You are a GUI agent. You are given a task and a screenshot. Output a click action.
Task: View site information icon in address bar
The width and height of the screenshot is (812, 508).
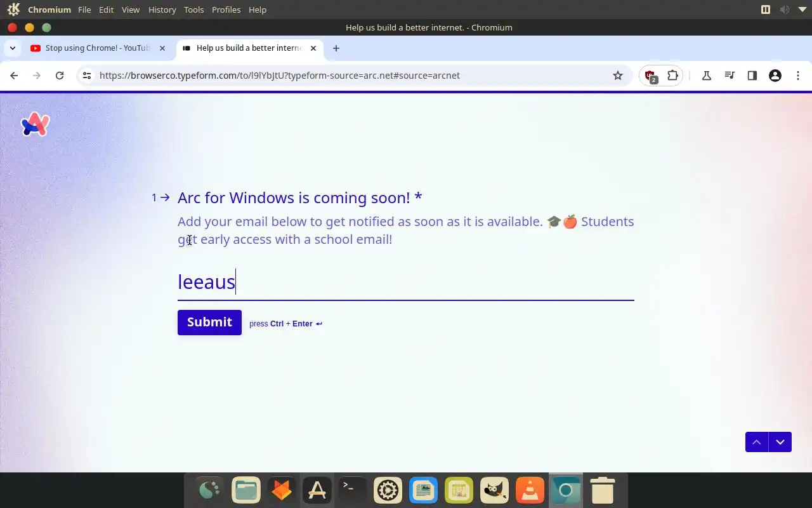[x=87, y=76]
